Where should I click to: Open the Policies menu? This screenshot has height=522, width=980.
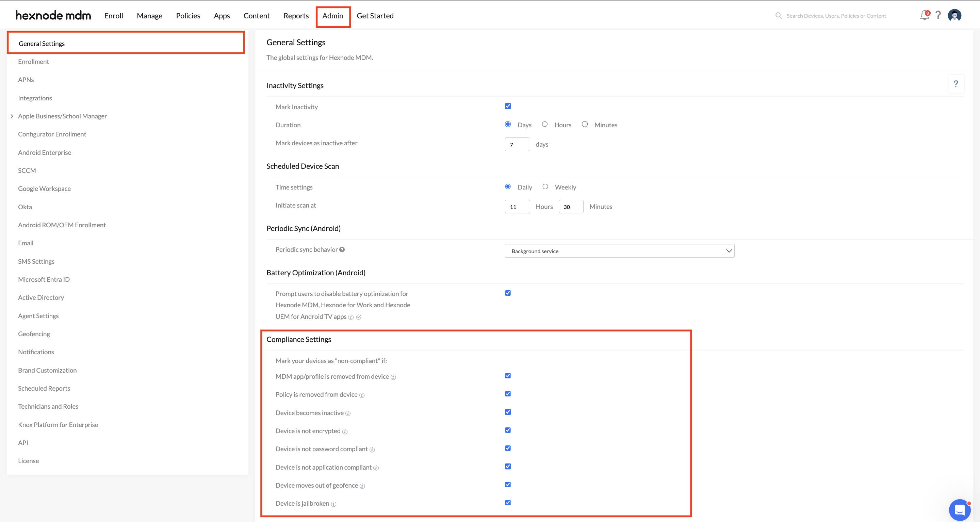tap(188, 16)
